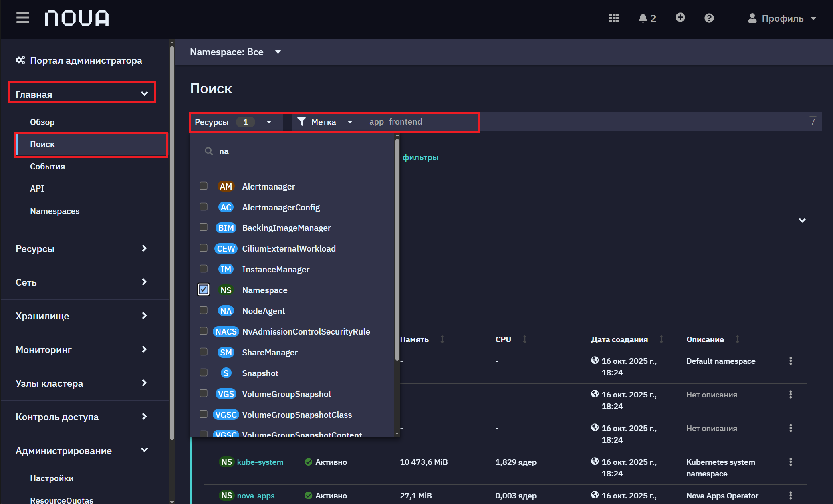Sort by Описание column arrows

point(737,339)
